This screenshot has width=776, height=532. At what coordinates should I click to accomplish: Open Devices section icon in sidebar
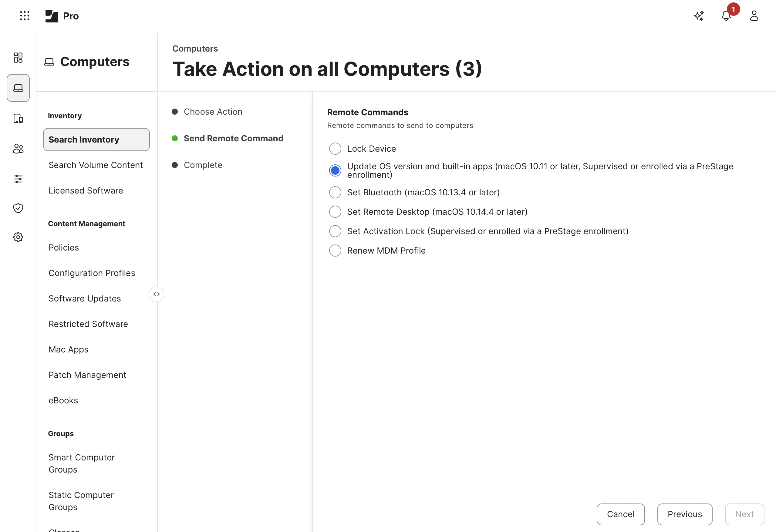point(18,119)
